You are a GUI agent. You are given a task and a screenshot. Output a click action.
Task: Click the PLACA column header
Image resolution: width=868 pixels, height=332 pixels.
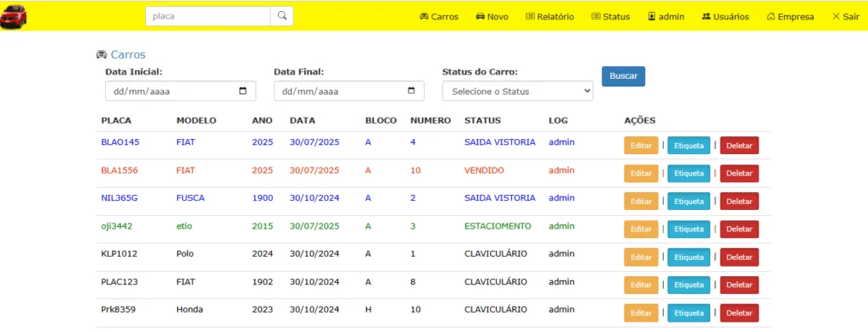coord(116,120)
